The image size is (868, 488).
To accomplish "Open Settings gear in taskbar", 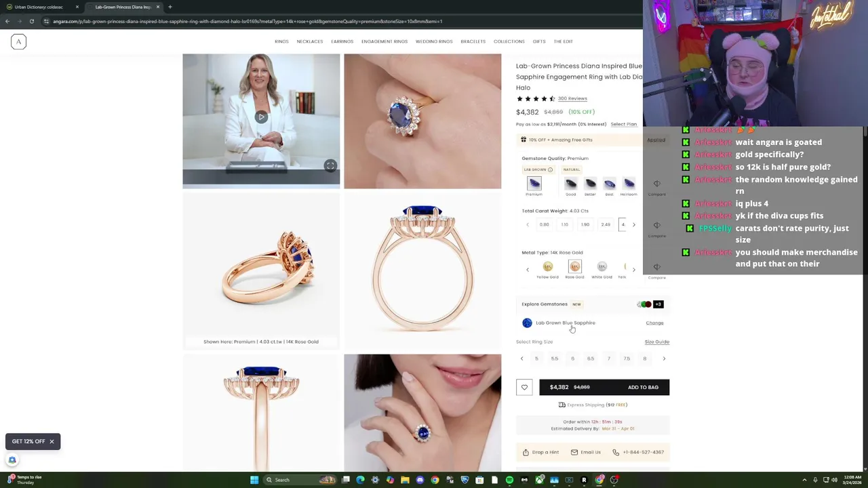I will pos(375,480).
